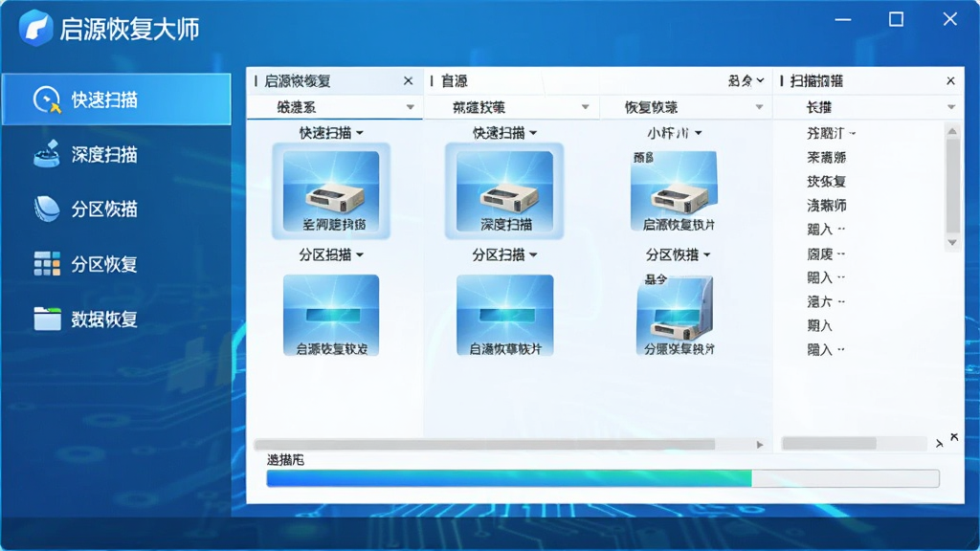Image resolution: width=980 pixels, height=551 pixels.
Task: Open the combo box atop the right scan list
Action: click(x=869, y=107)
